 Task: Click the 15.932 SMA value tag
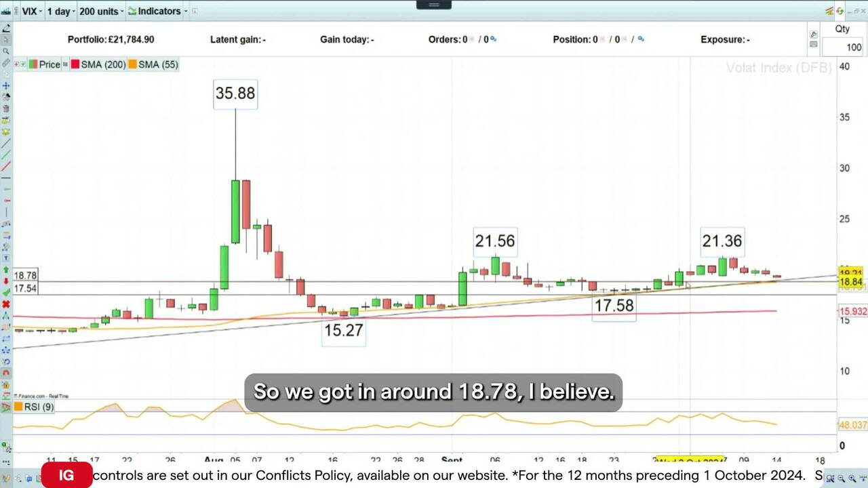[x=853, y=312]
